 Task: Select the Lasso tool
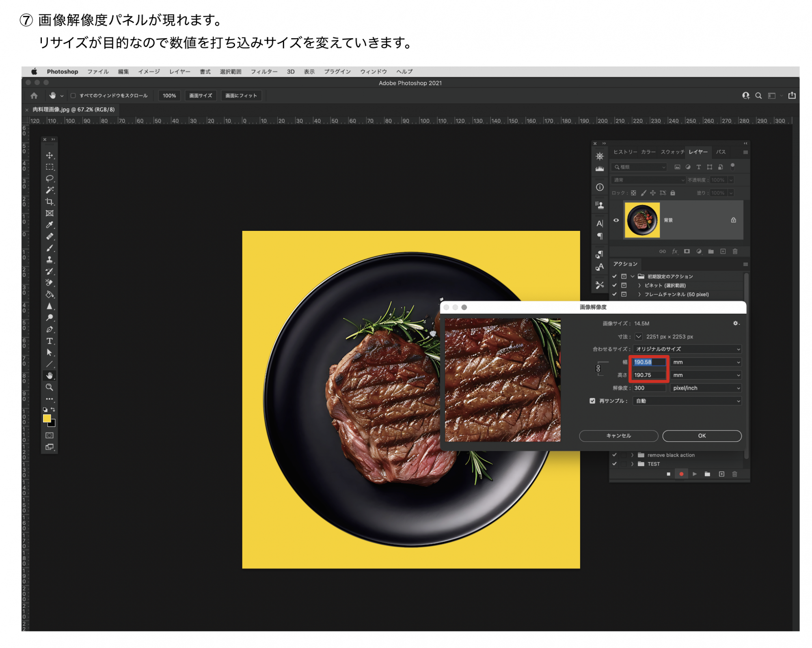50,179
